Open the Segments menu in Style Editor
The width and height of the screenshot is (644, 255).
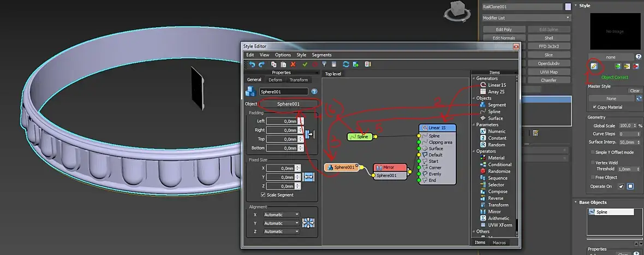321,55
